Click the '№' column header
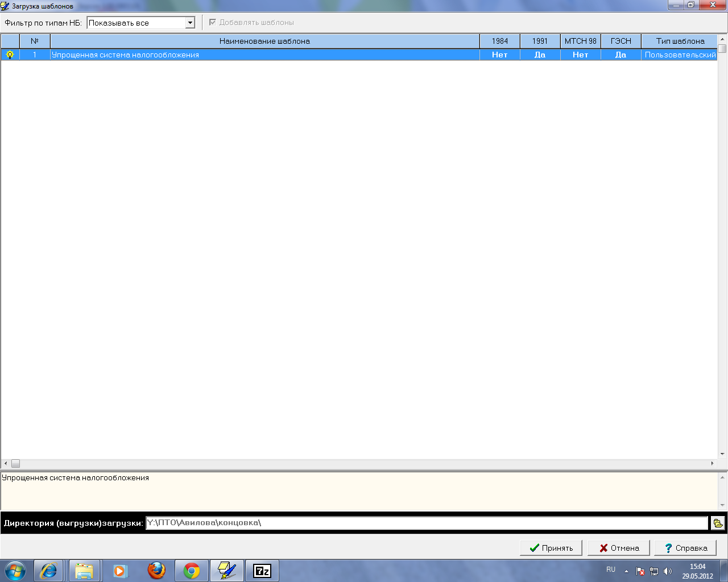 coord(35,41)
